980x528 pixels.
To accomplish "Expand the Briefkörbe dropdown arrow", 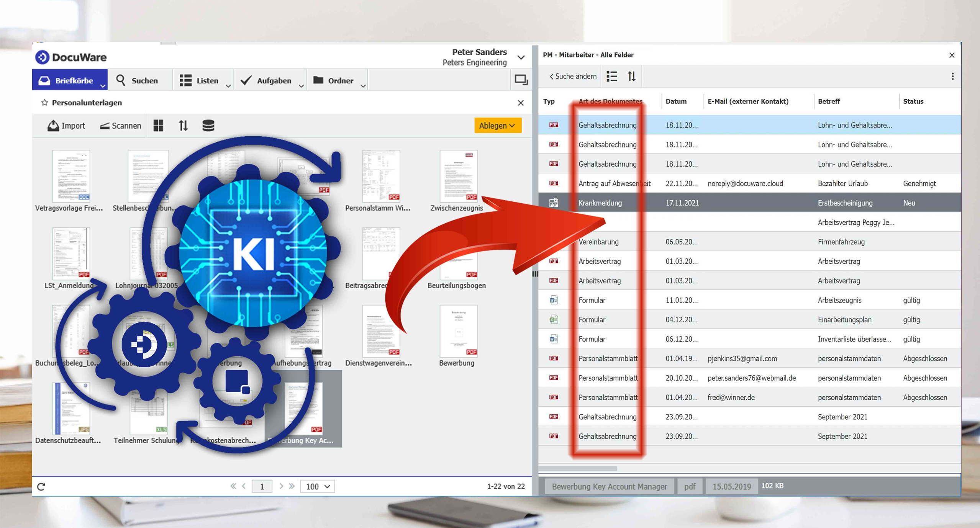I will (102, 86).
